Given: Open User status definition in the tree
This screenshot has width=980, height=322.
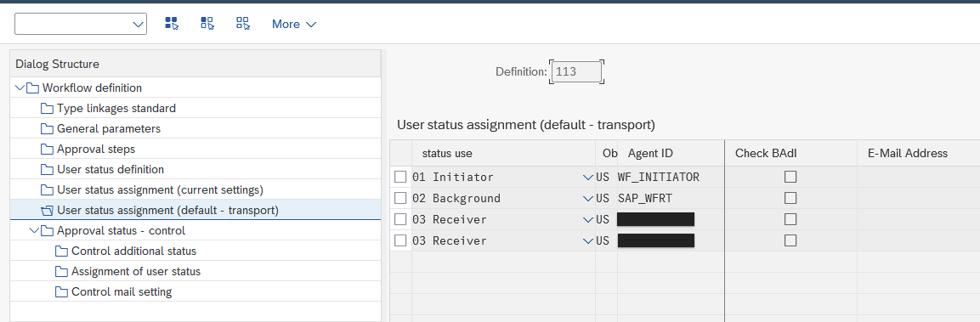Looking at the screenshot, I should tap(110, 169).
